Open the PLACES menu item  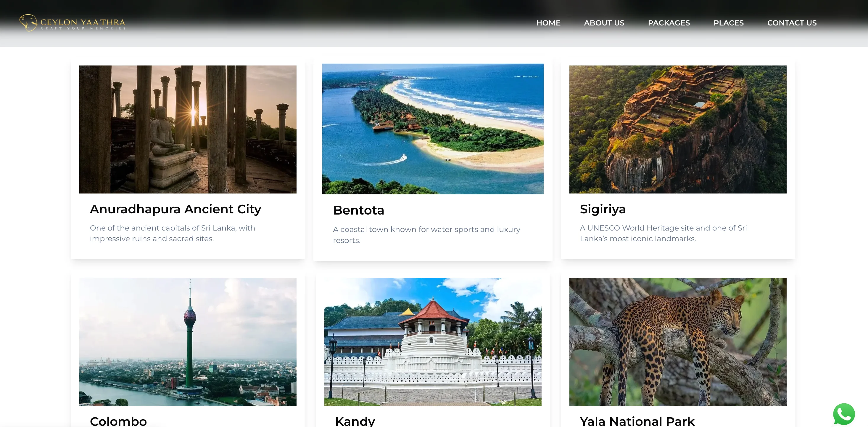coord(728,23)
